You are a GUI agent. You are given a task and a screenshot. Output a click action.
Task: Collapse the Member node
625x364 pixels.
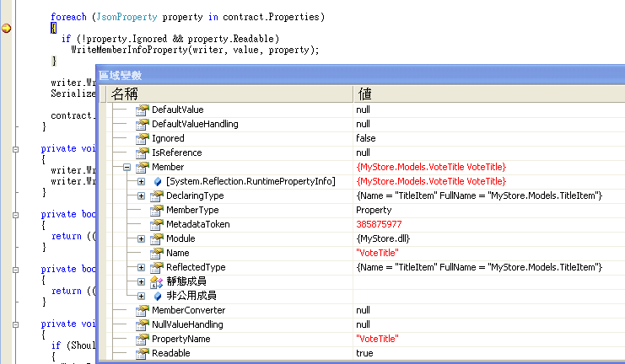(127, 168)
